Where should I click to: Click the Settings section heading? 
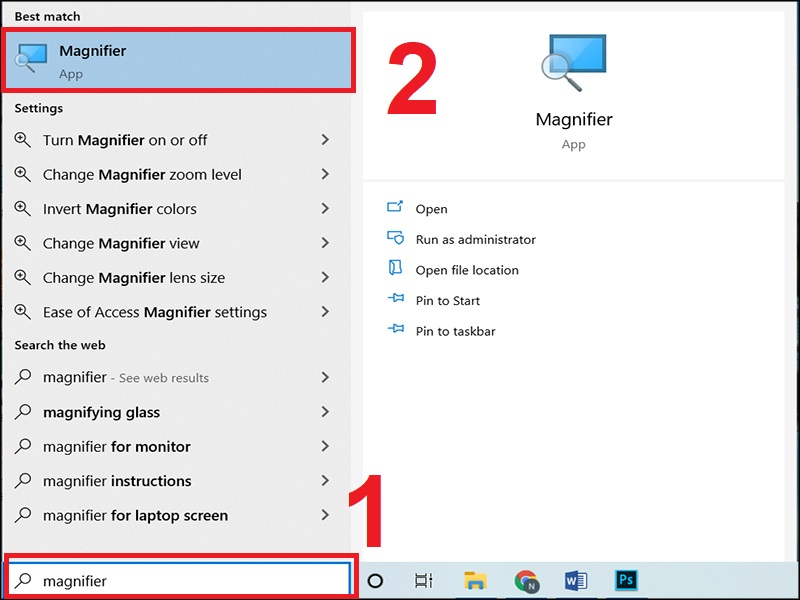(39, 108)
